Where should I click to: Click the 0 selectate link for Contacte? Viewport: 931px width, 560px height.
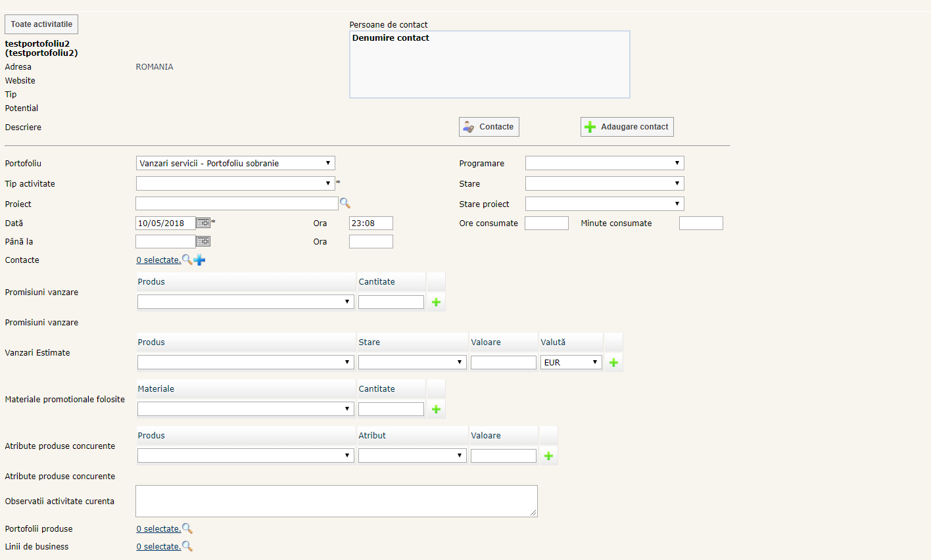[158, 260]
